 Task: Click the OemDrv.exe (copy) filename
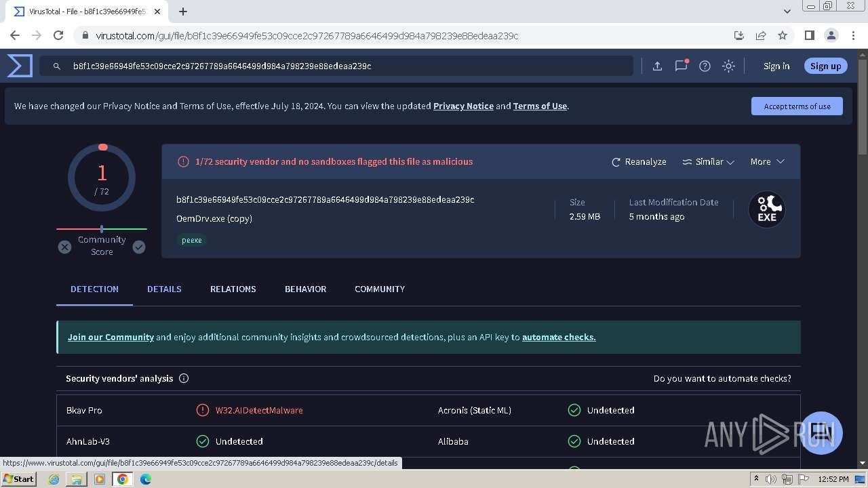(214, 218)
